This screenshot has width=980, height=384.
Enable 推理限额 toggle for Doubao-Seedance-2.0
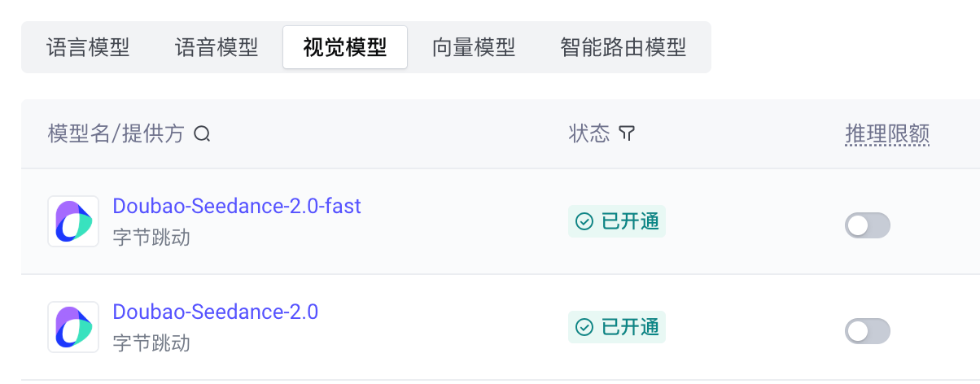868,331
